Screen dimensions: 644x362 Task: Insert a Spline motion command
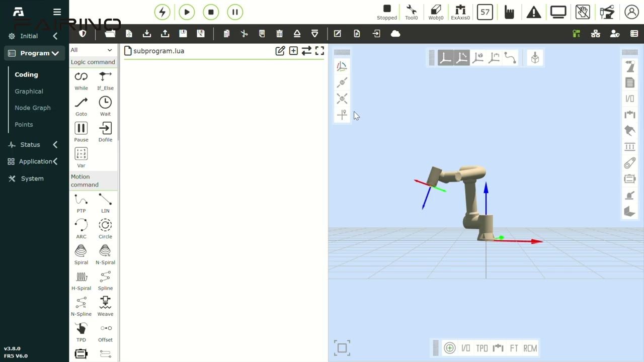coord(105,281)
